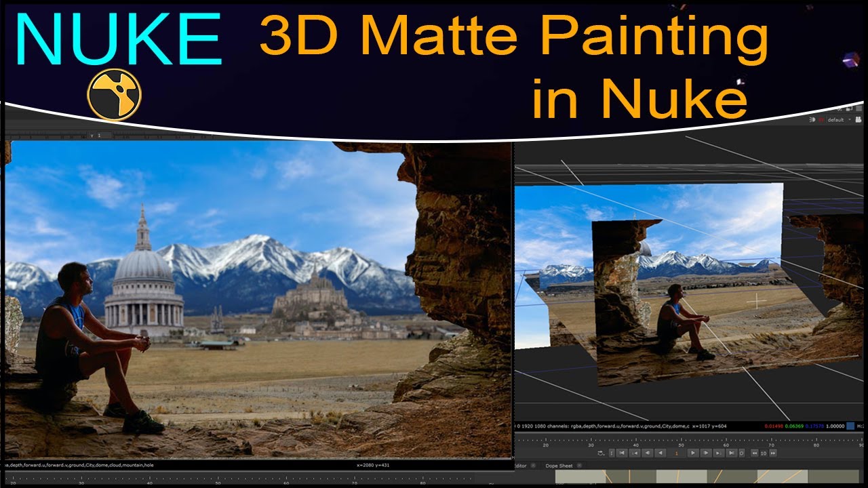
Task: Click the frame increment field showing 10
Action: (764, 453)
